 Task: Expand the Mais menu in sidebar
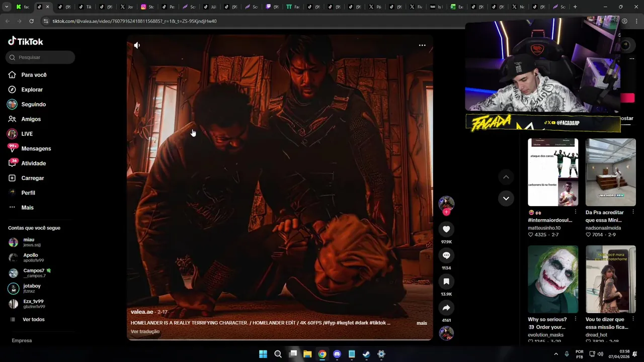point(28,208)
